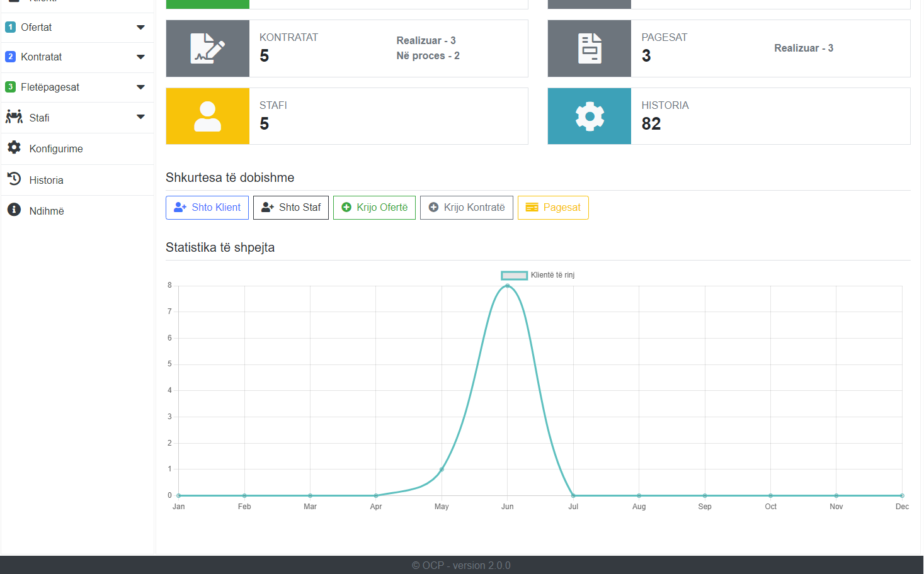
Task: Click the user-plus icon in Shto Klient
Action: (x=180, y=207)
